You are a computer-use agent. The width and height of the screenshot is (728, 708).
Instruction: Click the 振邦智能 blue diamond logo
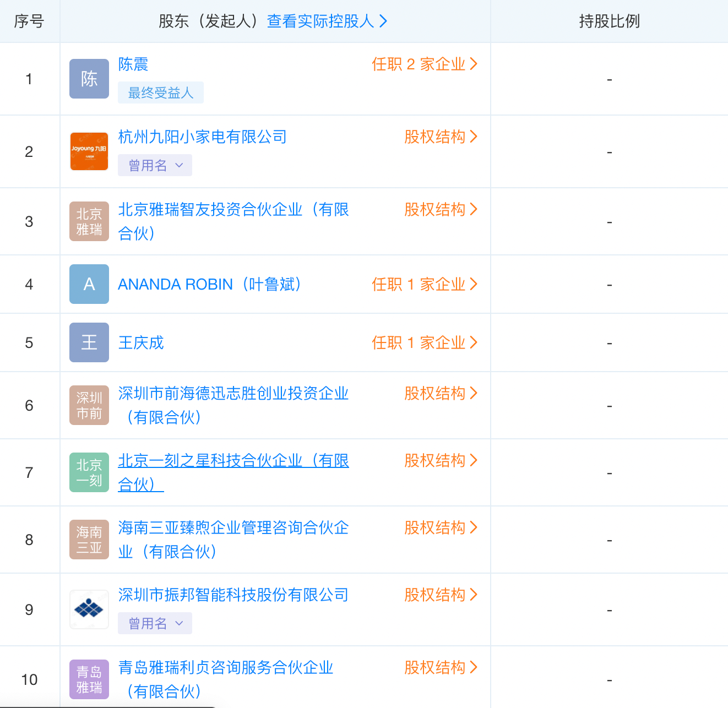point(89,609)
